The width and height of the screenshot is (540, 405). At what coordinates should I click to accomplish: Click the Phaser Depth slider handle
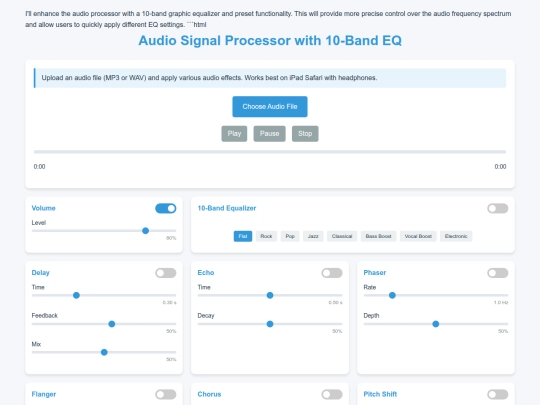(x=436, y=324)
